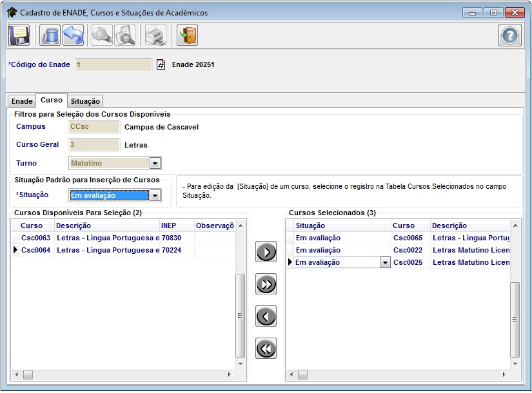Open the Turno Matutino dropdown
This screenshot has height=393, width=532.
[155, 164]
